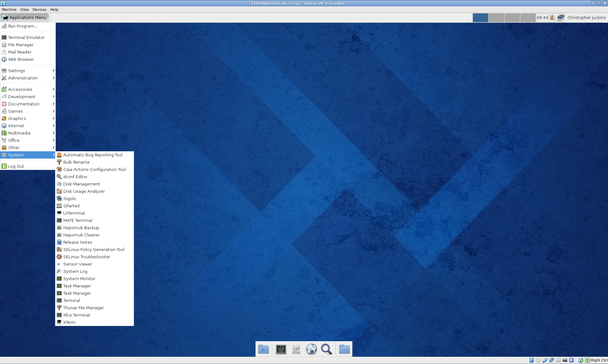Click the 08:44 clock on panel
608x364 pixels.
[x=542, y=18]
